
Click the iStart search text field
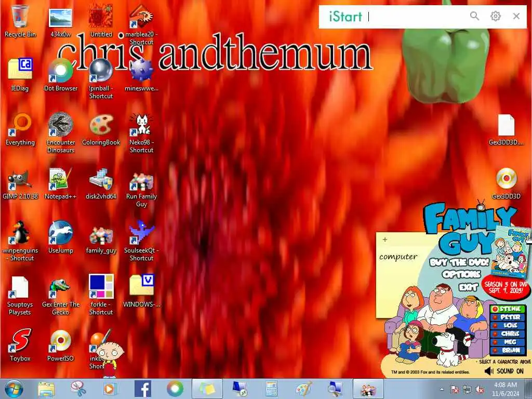click(416, 16)
